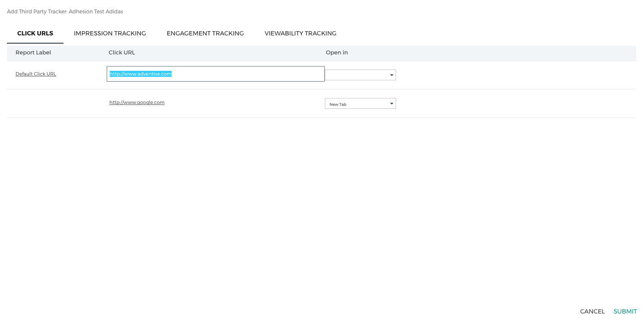
Task: Click the Click URL column header
Action: click(x=122, y=53)
